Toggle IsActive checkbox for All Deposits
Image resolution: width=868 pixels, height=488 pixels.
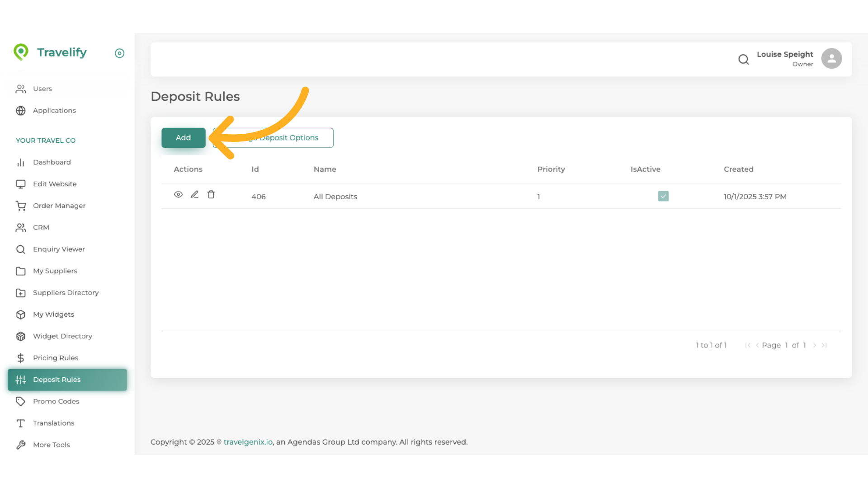pos(663,196)
